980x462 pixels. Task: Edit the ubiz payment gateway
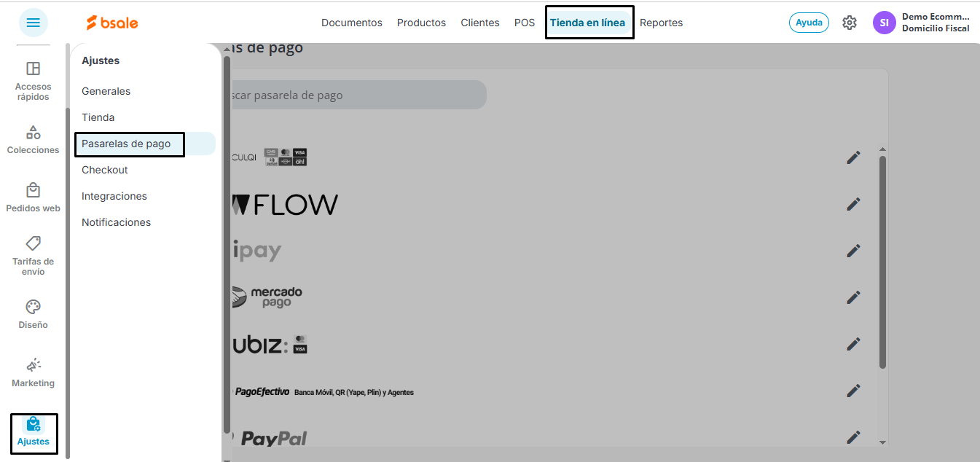pyautogui.click(x=854, y=344)
